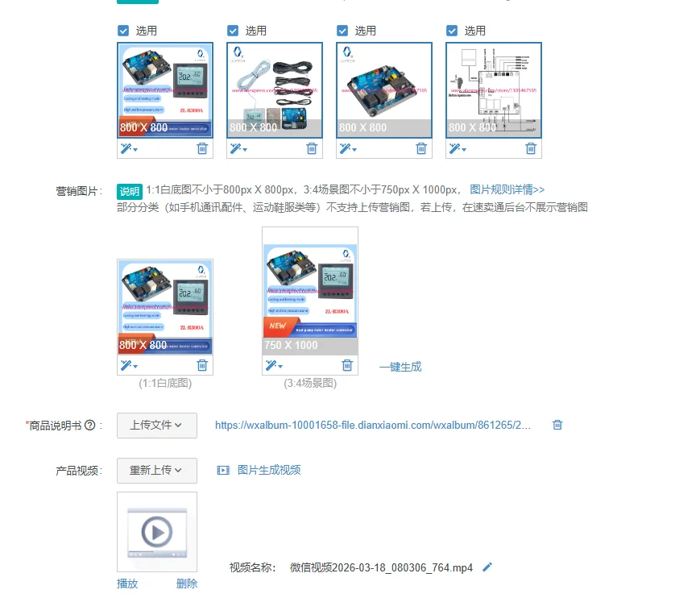
Task: Open the dianxiaomi manual file URL
Action: click(x=373, y=426)
